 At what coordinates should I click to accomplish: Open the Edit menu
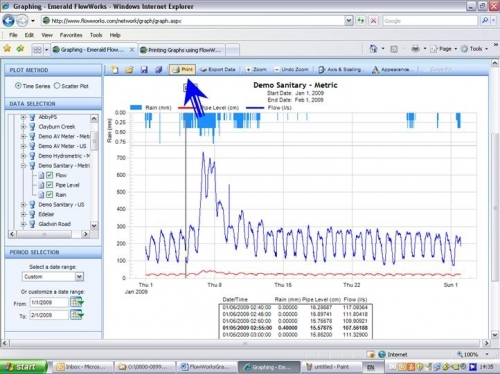coord(29,35)
